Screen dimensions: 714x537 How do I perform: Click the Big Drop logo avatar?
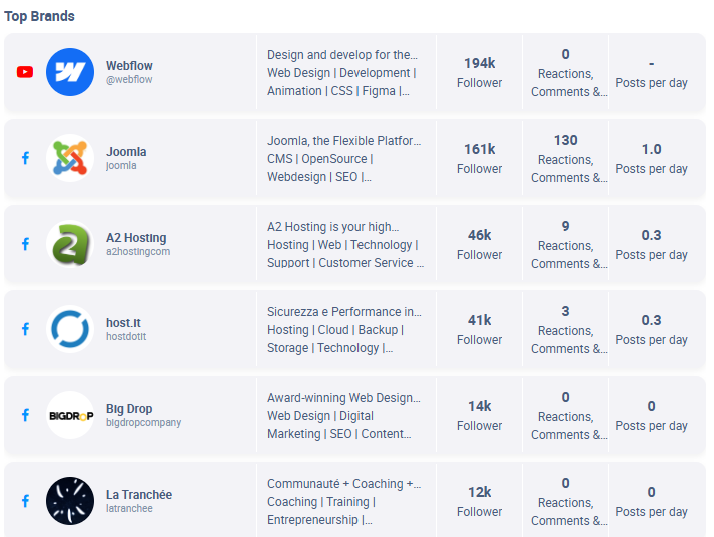click(x=70, y=415)
